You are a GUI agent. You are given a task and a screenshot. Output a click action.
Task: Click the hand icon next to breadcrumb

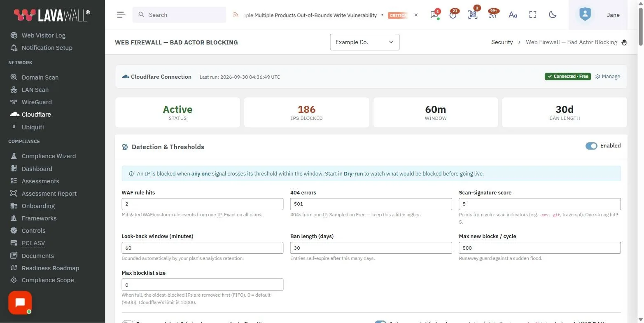pos(624,42)
